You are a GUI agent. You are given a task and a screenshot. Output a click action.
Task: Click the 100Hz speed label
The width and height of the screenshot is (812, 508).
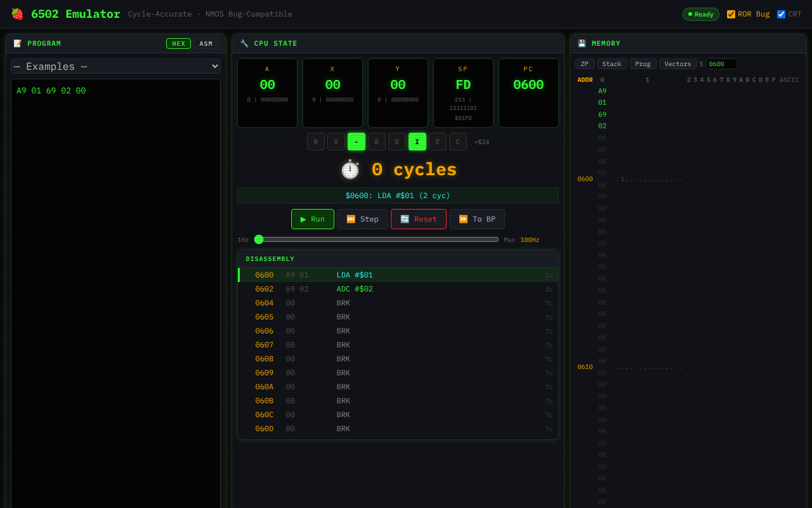[530, 240]
